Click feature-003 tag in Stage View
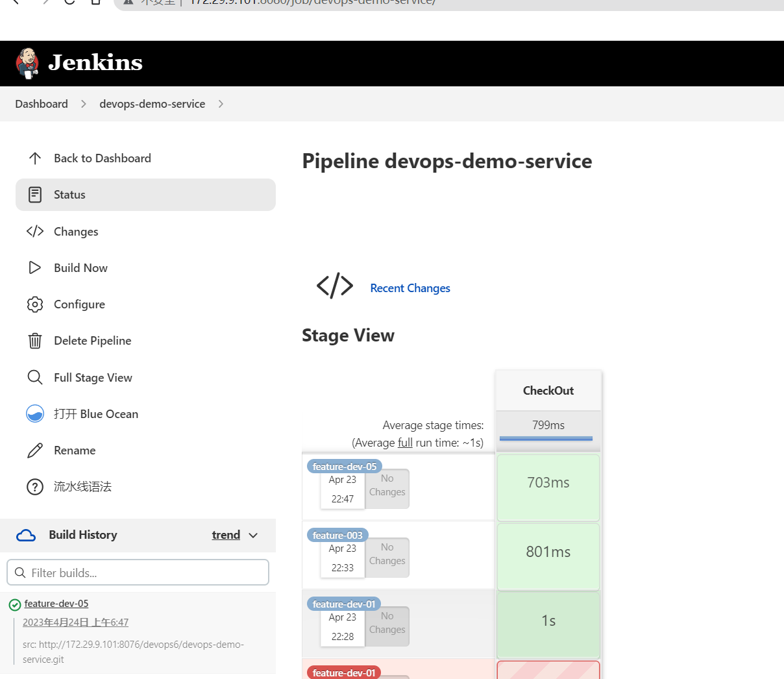Viewport: 784px width, 679px height. pos(337,535)
